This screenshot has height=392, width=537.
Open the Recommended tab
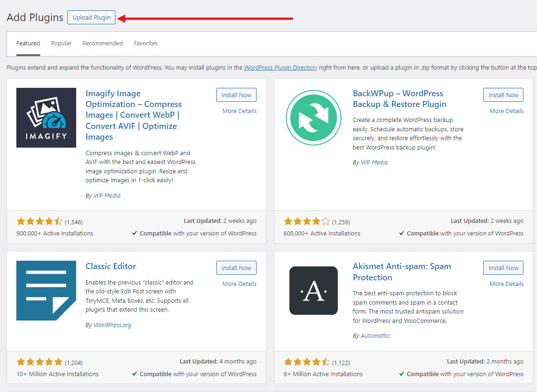tap(102, 43)
